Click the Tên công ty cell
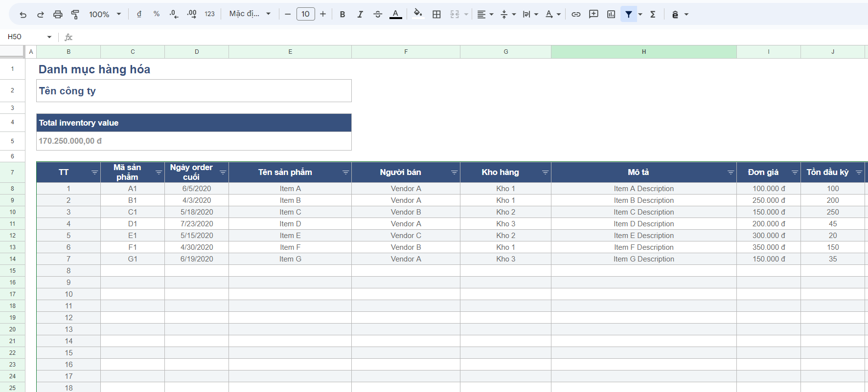Viewport: 868px width, 392px height. (x=194, y=91)
